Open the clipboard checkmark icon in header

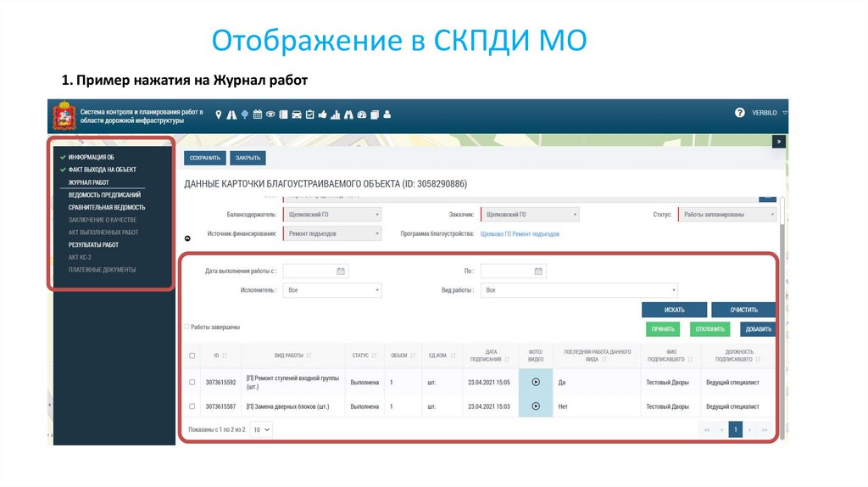[310, 115]
